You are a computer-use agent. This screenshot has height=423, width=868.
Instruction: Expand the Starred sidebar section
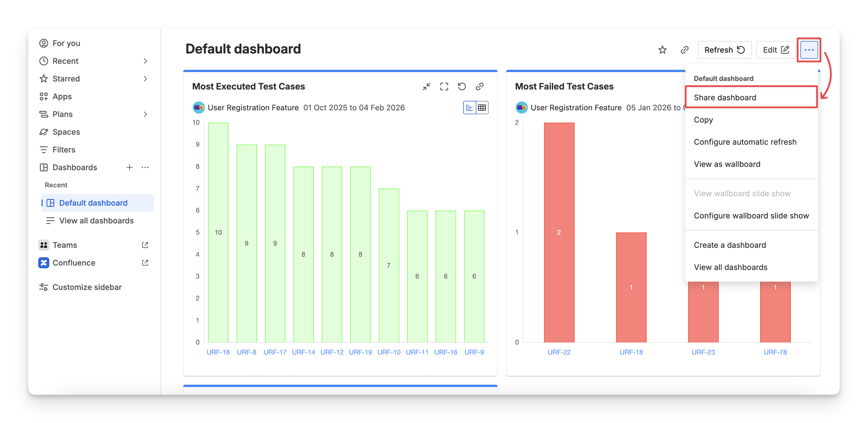(x=145, y=79)
